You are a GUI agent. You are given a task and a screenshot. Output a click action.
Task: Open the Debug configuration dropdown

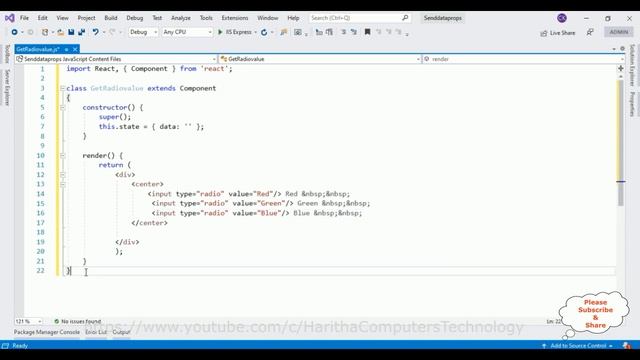click(x=143, y=32)
